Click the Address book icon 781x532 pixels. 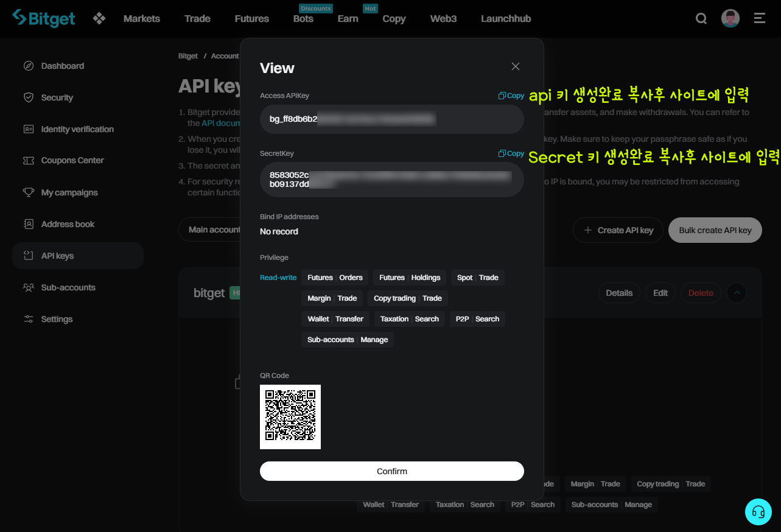tap(29, 224)
